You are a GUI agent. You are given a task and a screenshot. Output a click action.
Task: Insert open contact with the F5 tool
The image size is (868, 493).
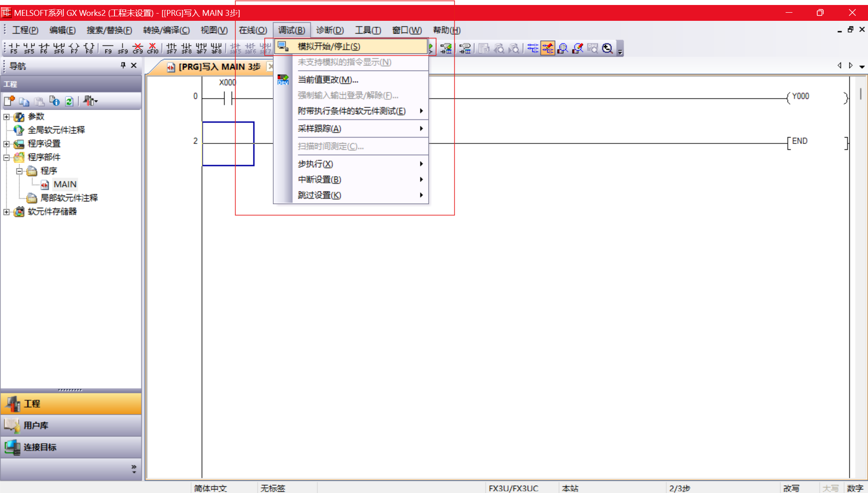point(14,48)
